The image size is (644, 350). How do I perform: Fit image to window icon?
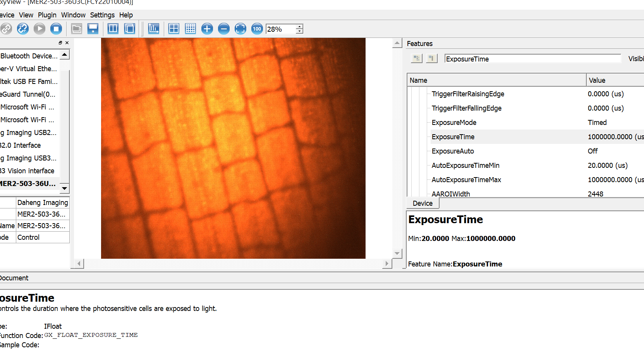click(x=240, y=29)
